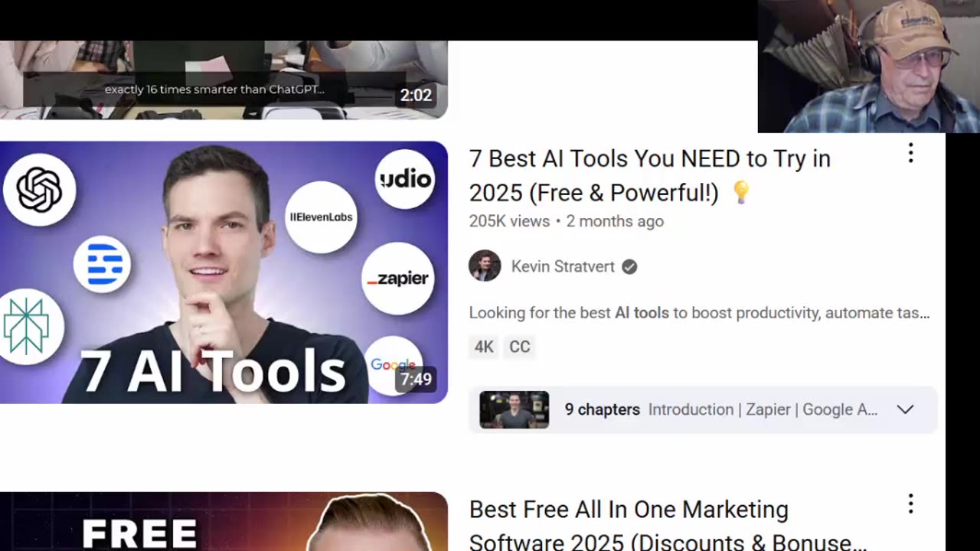
Task: Click the 9 chapters label
Action: pos(603,409)
